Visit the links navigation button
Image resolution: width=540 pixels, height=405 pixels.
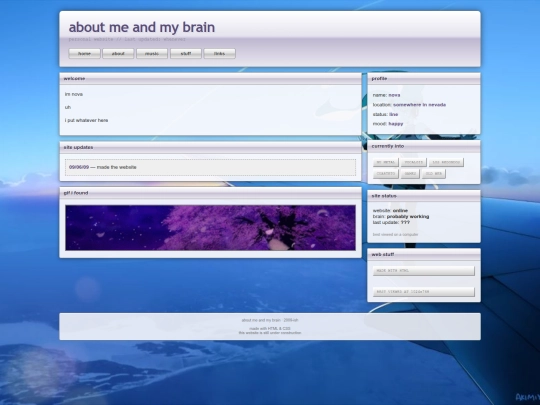tap(219, 53)
